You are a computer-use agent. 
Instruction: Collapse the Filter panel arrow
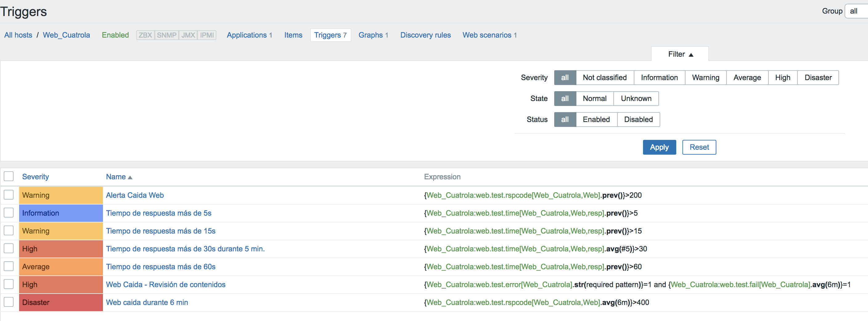[x=691, y=55]
